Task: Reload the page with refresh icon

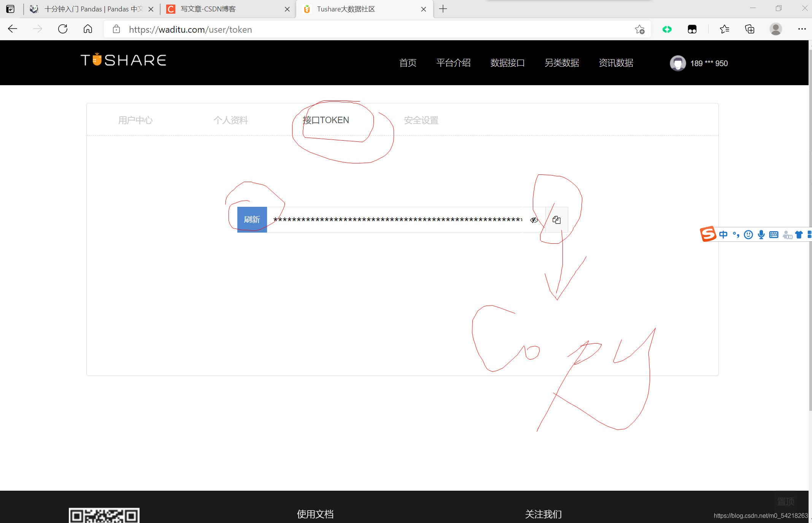Action: [63, 29]
